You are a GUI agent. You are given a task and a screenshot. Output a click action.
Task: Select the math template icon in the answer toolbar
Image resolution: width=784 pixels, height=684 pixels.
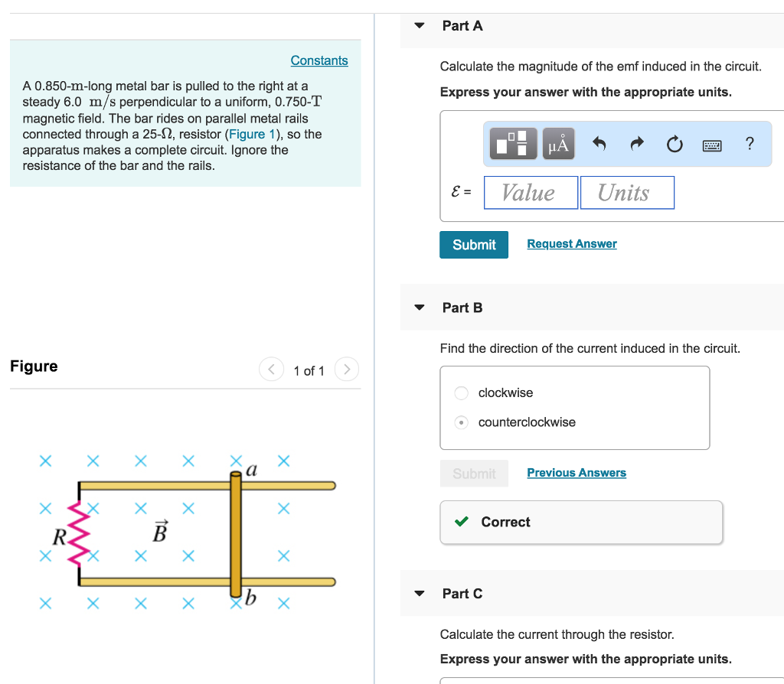coord(511,143)
